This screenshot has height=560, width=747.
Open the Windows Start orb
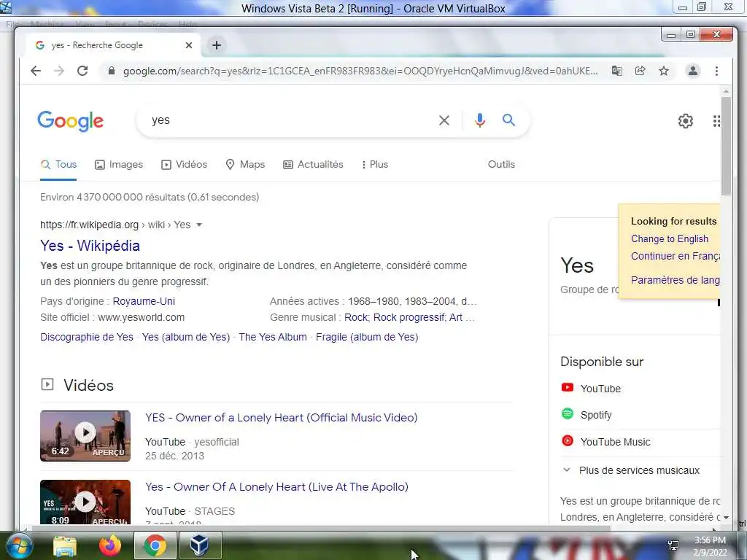pos(19,545)
